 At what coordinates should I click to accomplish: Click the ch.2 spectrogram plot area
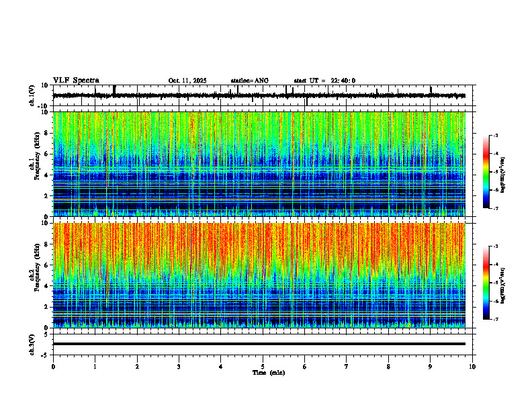point(259,275)
